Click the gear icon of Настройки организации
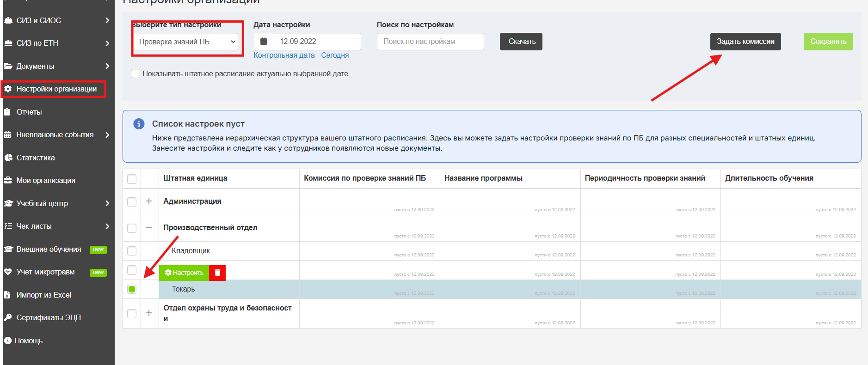 pos(8,89)
